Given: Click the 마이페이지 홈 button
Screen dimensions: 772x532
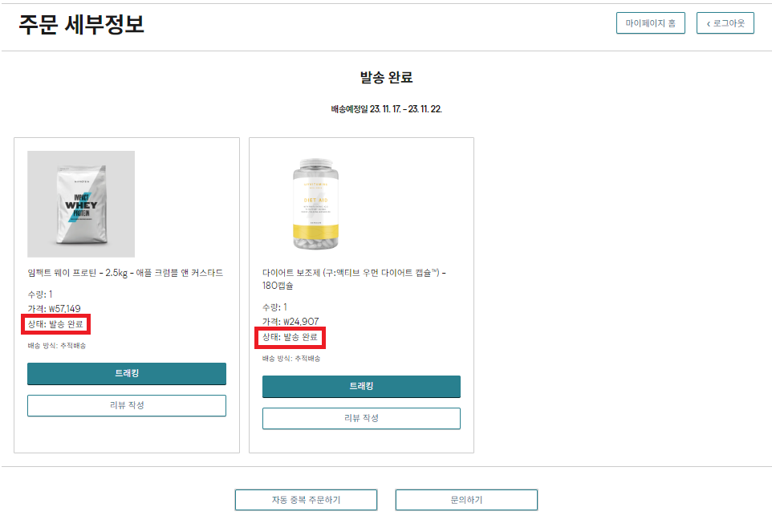Looking at the screenshot, I should 651,23.
